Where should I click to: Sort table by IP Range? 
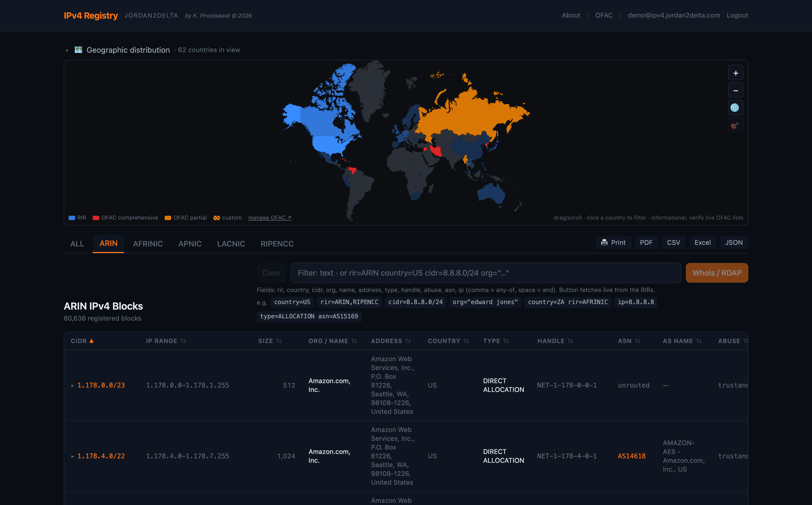click(165, 341)
